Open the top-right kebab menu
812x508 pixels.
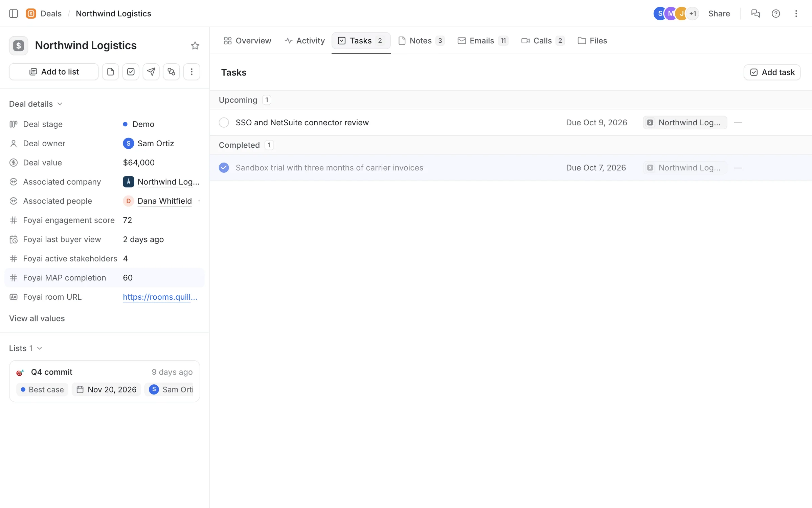[x=796, y=14]
